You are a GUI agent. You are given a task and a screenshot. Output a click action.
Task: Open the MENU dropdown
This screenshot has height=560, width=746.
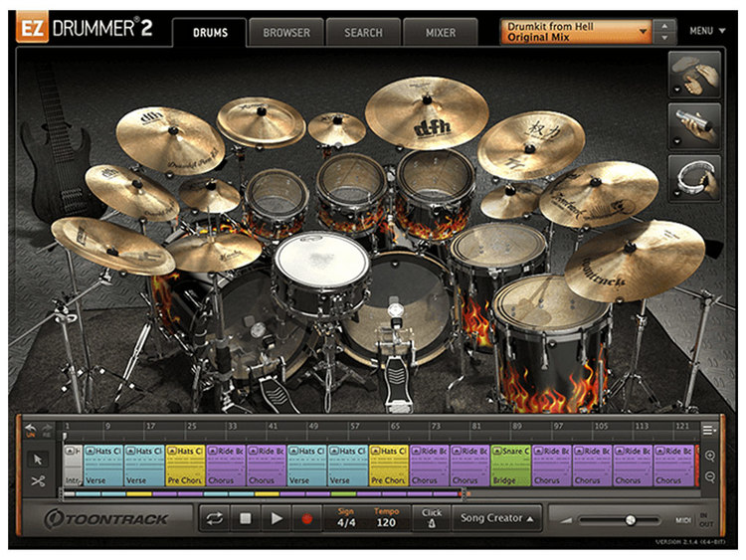[707, 31]
